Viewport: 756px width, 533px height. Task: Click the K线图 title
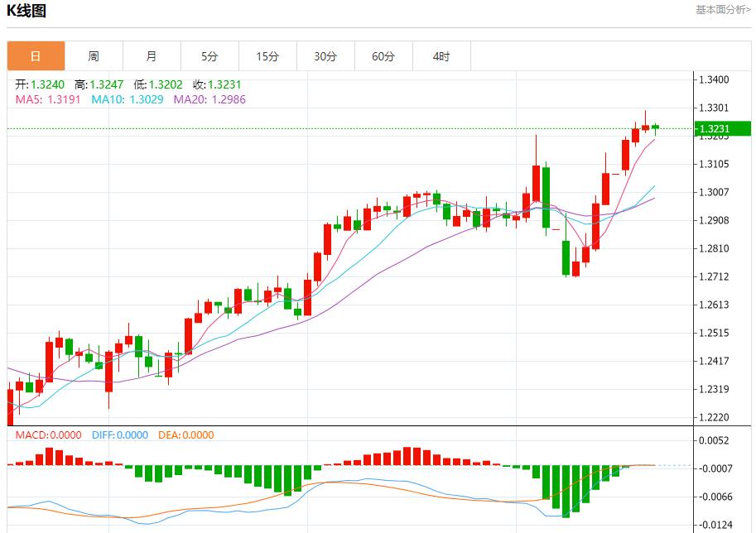point(26,11)
